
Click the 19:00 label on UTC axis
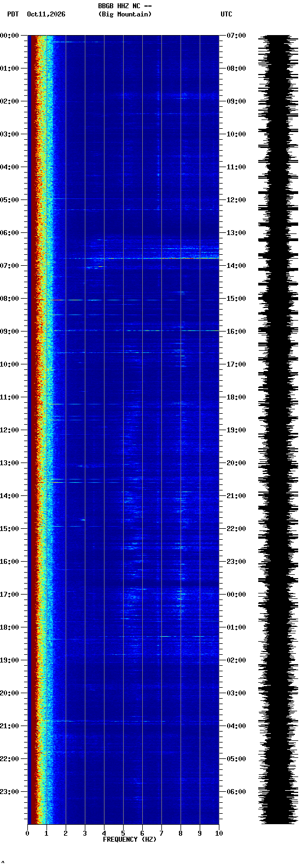coord(236,430)
